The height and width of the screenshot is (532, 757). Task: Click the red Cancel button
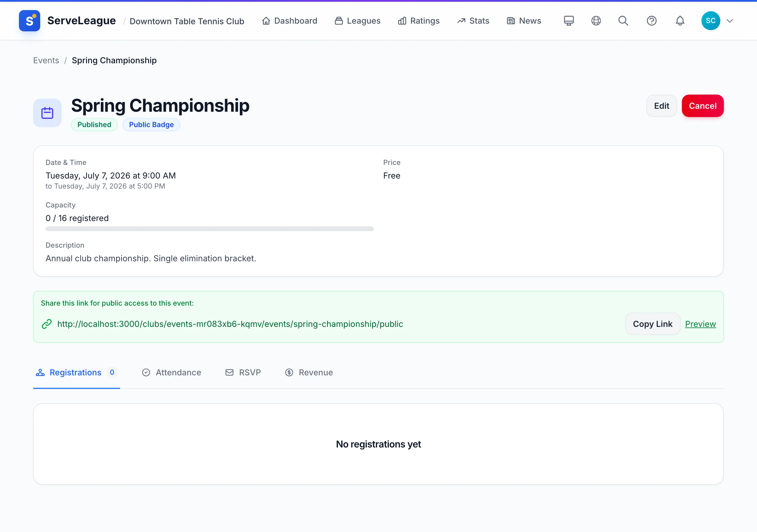[703, 106]
